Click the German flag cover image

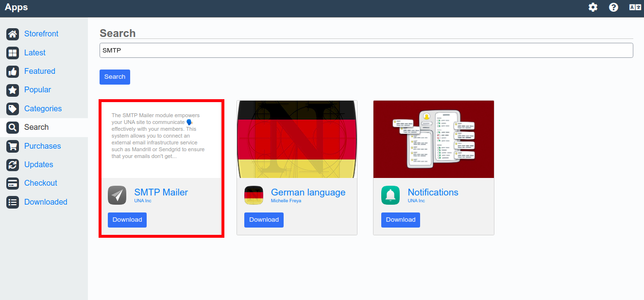[x=297, y=139]
